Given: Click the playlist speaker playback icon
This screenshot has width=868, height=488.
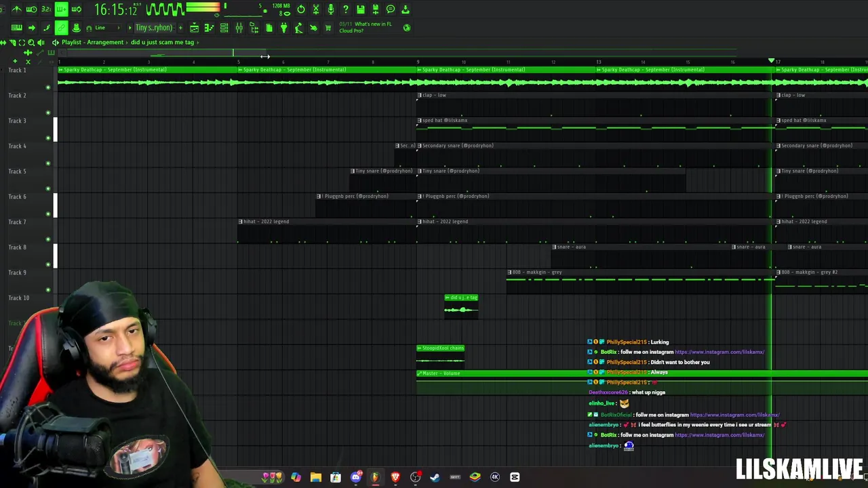Looking at the screenshot, I should [x=41, y=42].
